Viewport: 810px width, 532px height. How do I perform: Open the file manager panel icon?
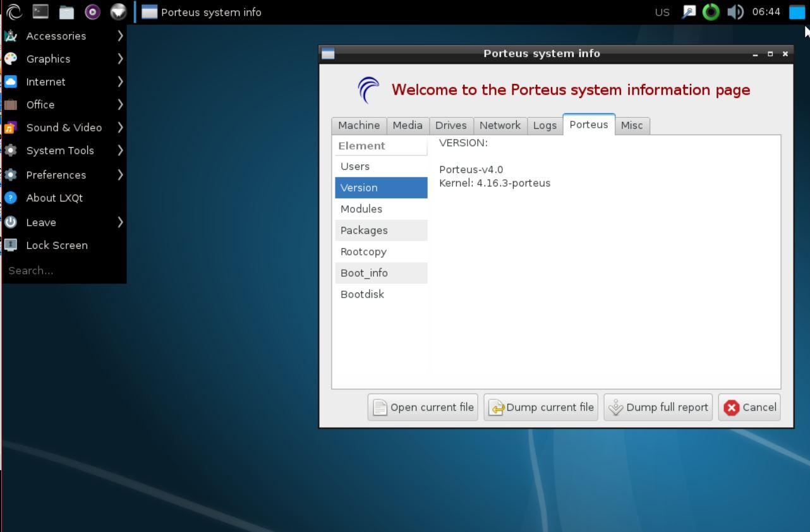click(x=67, y=12)
